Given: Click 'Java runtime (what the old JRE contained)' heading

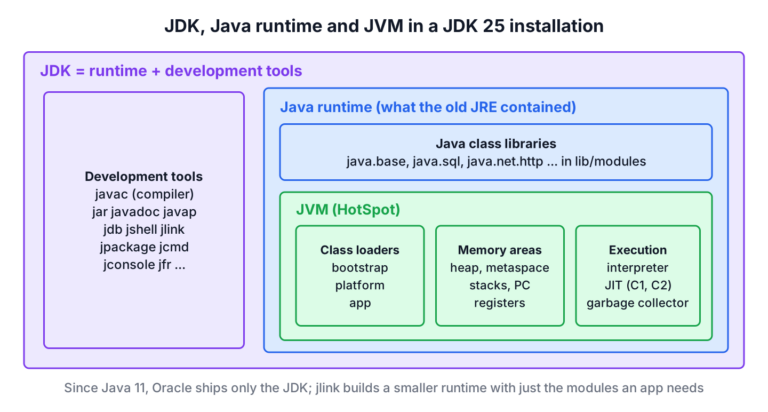Looking at the screenshot, I should click(x=428, y=107).
